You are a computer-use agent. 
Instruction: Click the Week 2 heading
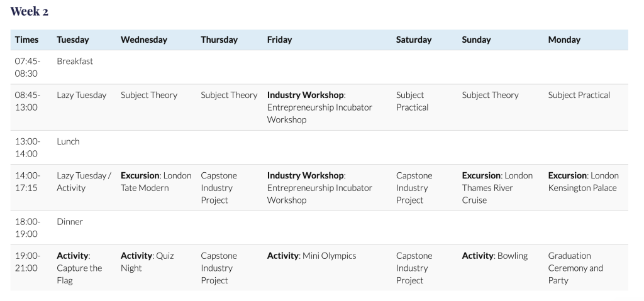(30, 12)
